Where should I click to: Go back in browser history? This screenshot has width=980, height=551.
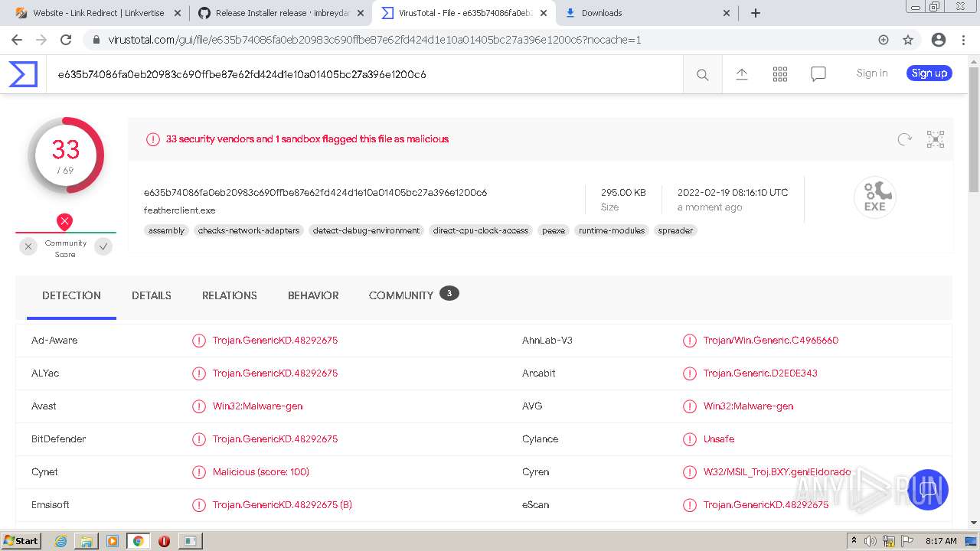(x=17, y=40)
